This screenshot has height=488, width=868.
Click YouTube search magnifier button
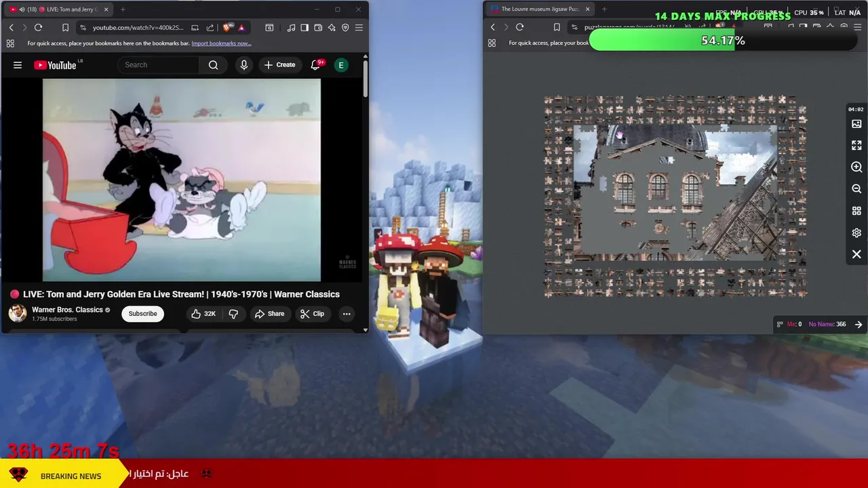click(214, 65)
